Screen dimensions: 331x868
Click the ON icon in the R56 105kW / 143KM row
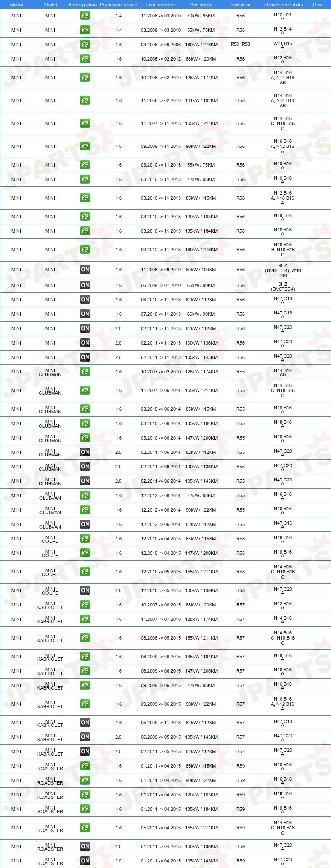85,357
